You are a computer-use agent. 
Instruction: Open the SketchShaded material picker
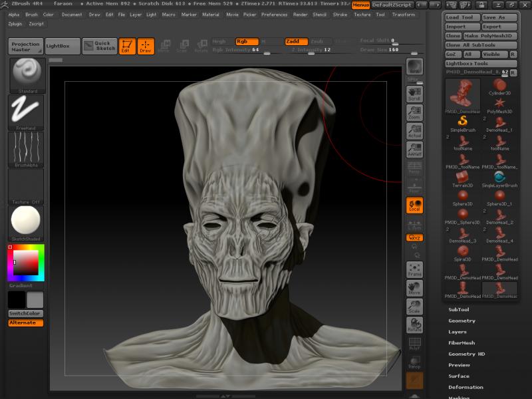click(27, 221)
